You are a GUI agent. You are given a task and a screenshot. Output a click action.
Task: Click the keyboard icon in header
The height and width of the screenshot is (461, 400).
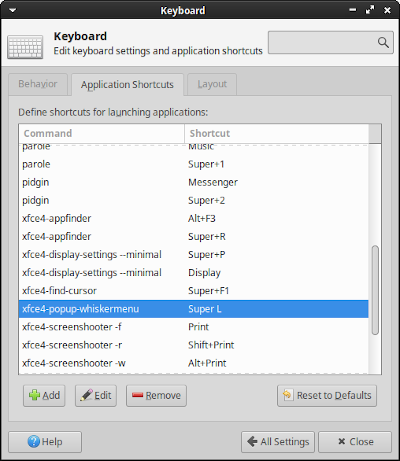[25, 47]
